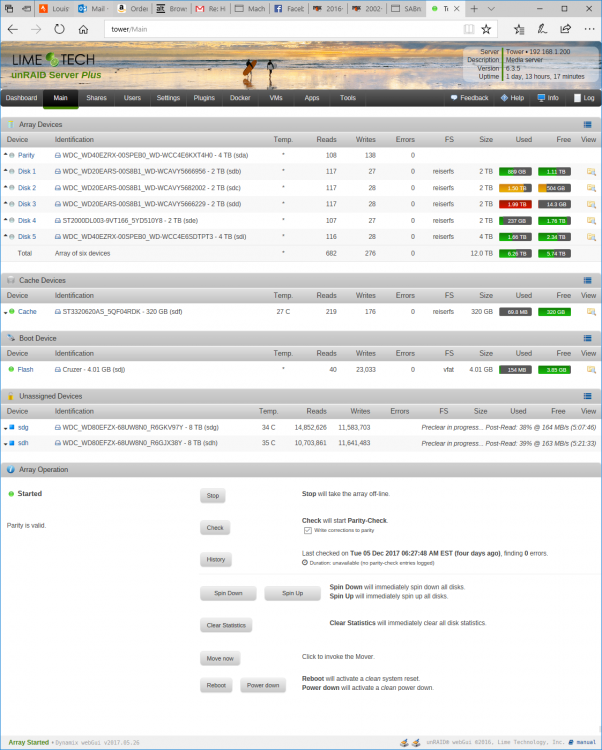This screenshot has width=602, height=750.
Task: Click the drive icon for ST3320620AS cache
Action: [x=58, y=312]
